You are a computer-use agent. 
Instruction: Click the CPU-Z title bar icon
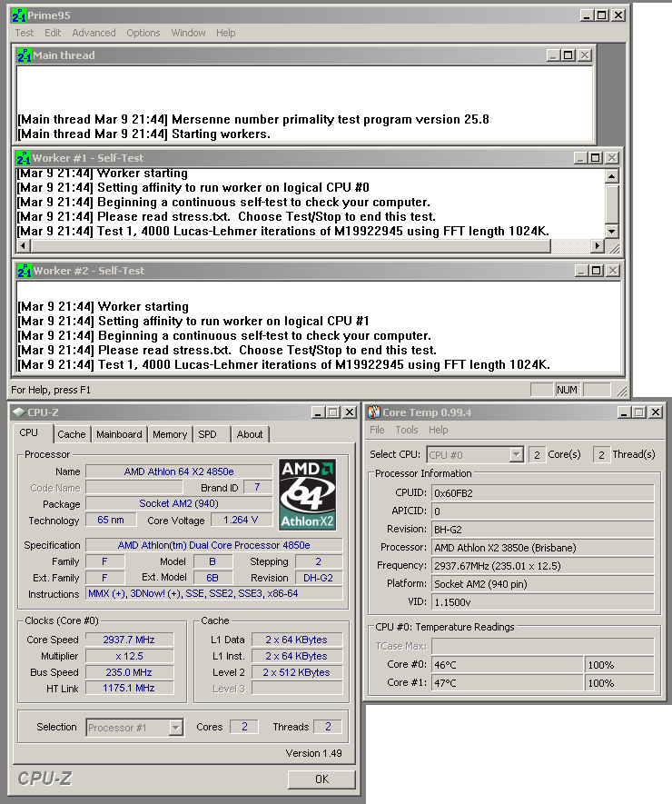tap(19, 412)
